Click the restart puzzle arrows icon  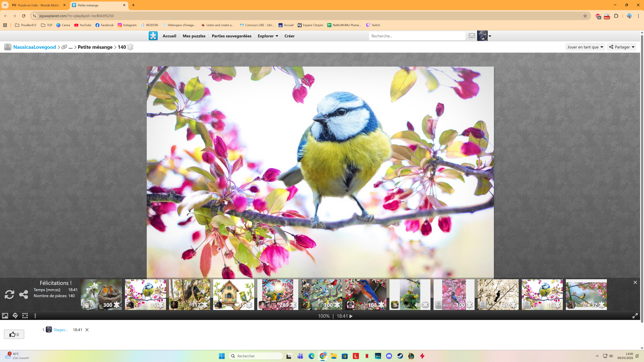(x=9, y=294)
